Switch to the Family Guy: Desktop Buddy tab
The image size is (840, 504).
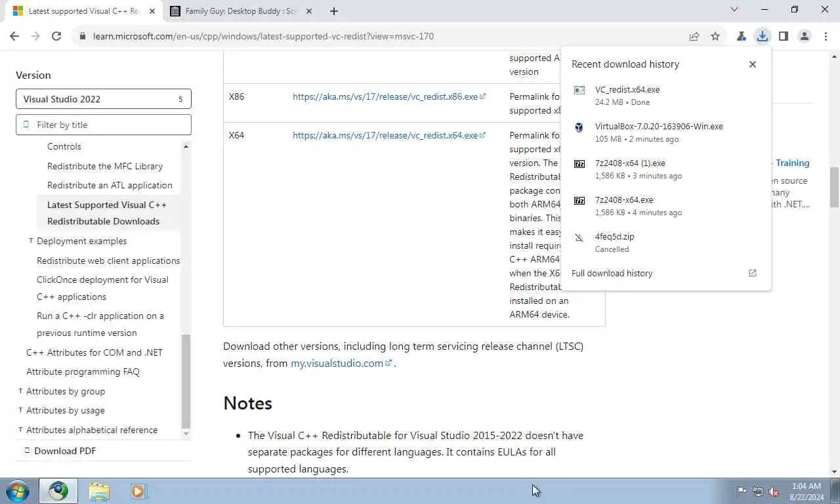click(240, 11)
